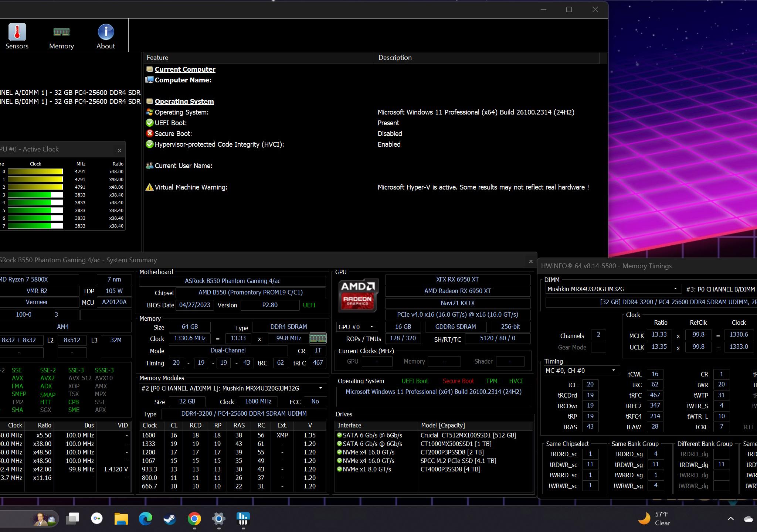Click the UCLK clock 1333.0 value
This screenshot has height=532, width=757.
[739, 347]
